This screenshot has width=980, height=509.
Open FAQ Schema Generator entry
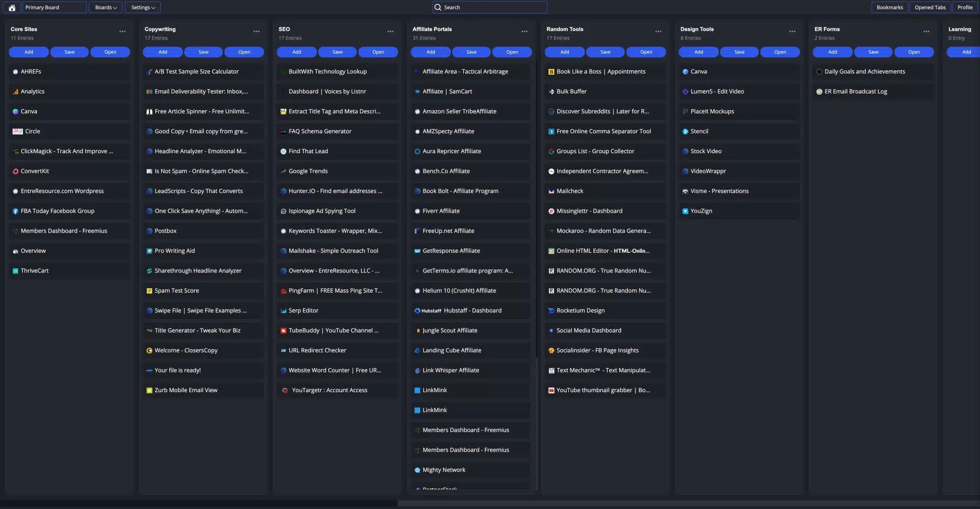[337, 131]
